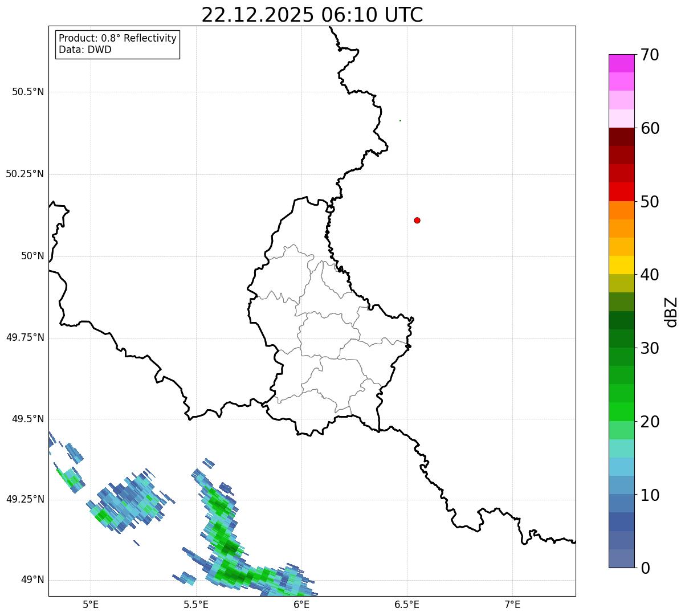Click the '5.5°E' longitude label

click(196, 604)
